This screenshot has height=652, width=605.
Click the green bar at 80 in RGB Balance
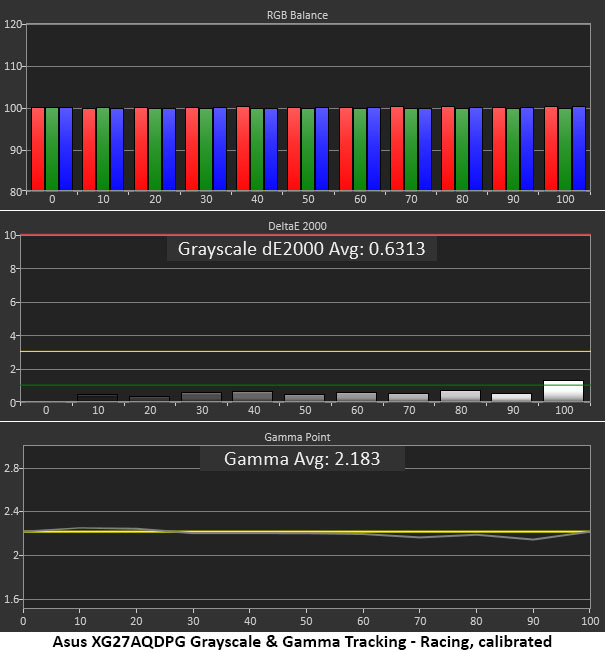[x=462, y=149]
